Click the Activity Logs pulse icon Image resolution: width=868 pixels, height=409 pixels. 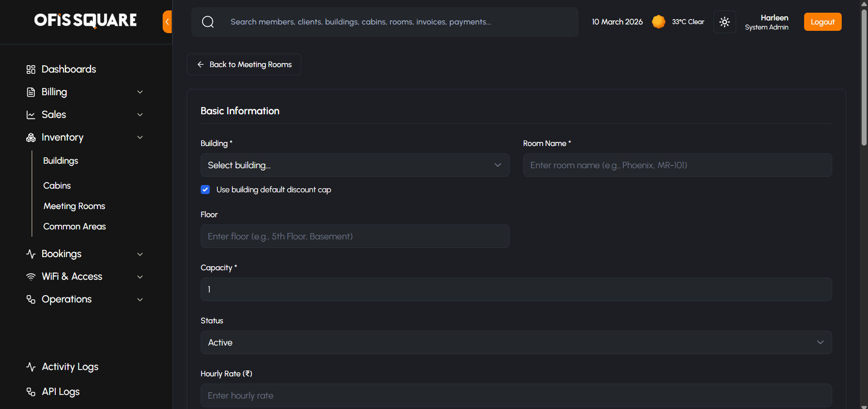[x=31, y=367]
